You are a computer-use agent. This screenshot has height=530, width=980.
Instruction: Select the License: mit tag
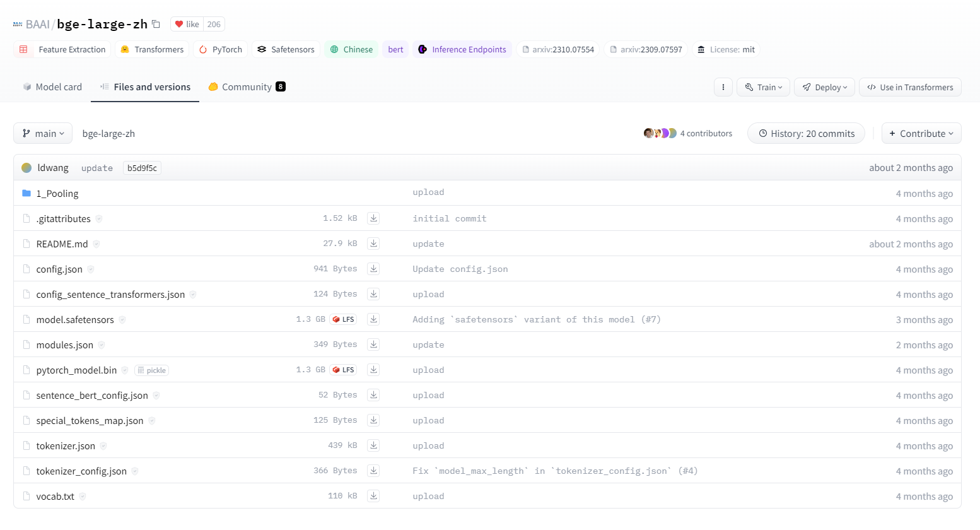coord(726,49)
